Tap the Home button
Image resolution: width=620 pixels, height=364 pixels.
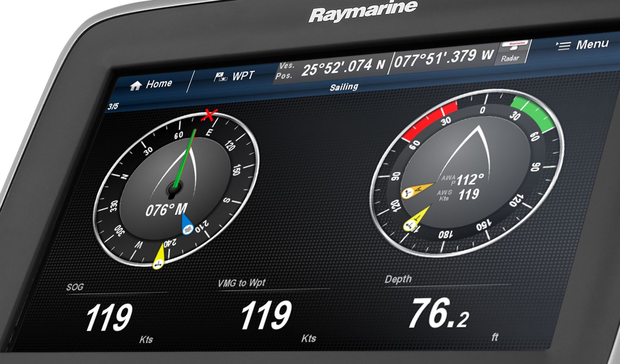(152, 84)
